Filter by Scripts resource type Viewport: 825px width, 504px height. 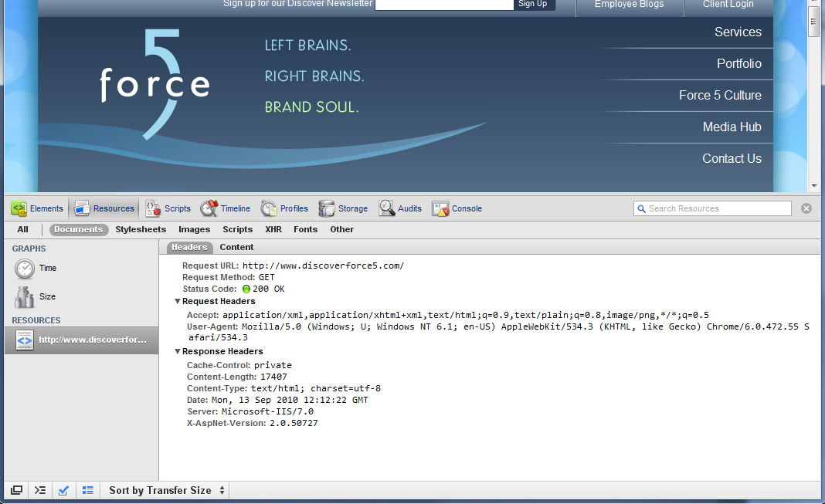click(x=237, y=230)
